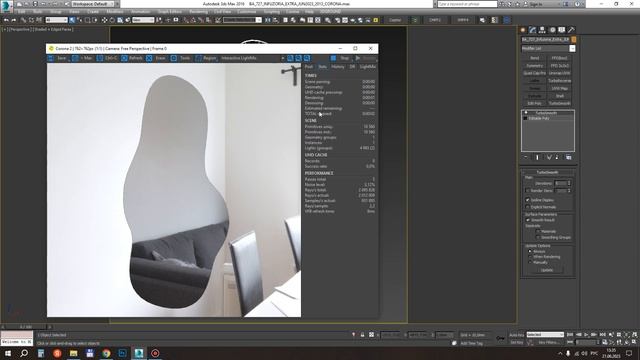Open the Hierarchy command panel tab
This screenshot has width=640, height=360.
[542, 30]
